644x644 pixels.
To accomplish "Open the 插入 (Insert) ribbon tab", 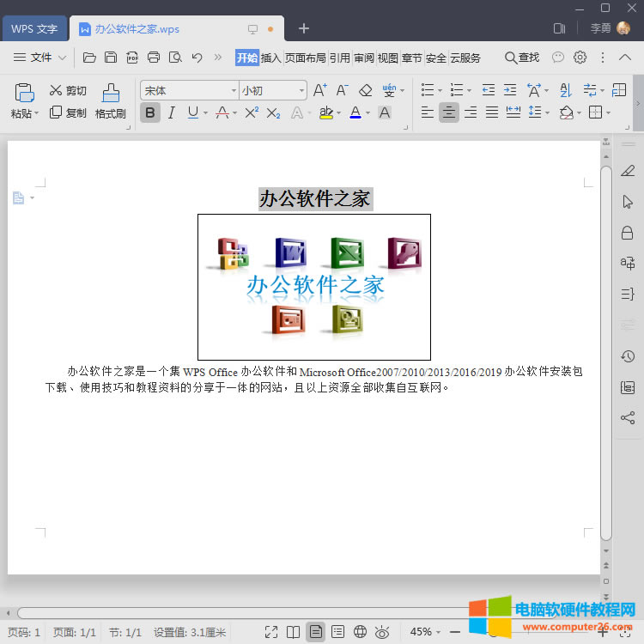I will click(271, 58).
